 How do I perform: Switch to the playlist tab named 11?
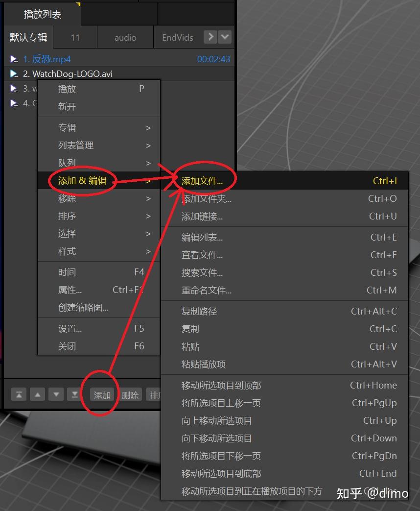[74, 37]
